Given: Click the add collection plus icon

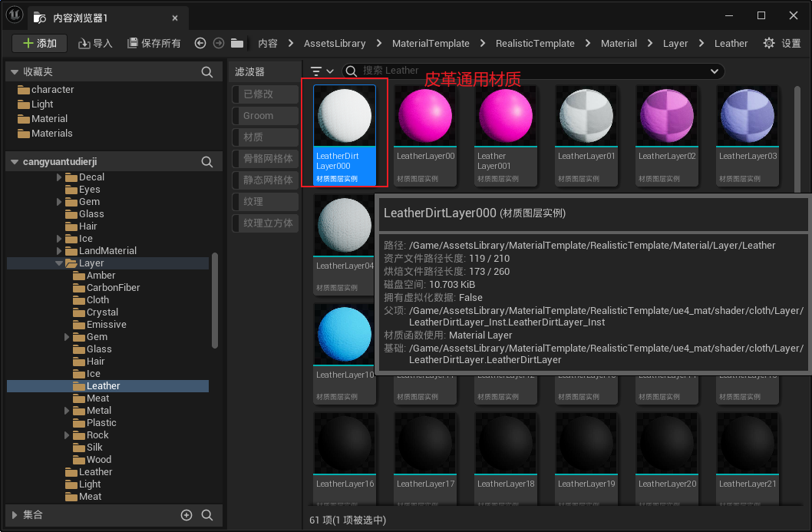Looking at the screenshot, I should click(186, 515).
